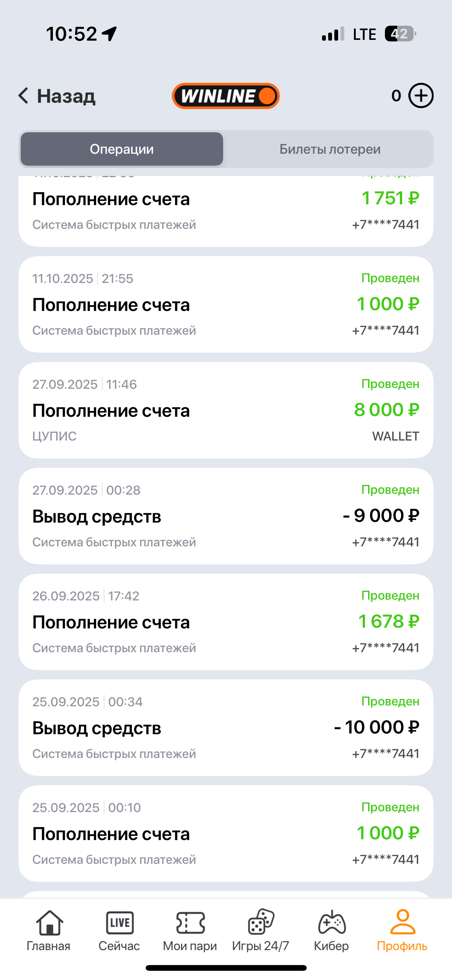The width and height of the screenshot is (452, 980).
Task: Open the 1 751 ₽ deposit entry
Action: tap(226, 211)
